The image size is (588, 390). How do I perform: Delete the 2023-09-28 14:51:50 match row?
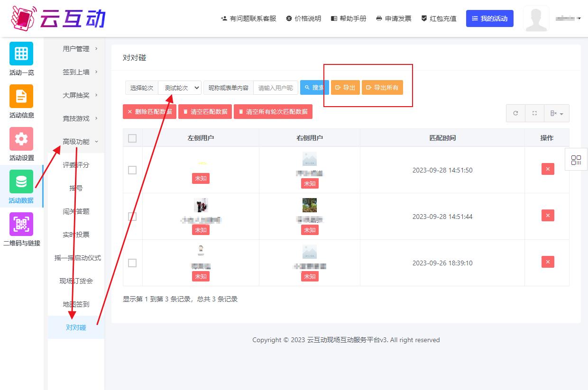pyautogui.click(x=547, y=169)
